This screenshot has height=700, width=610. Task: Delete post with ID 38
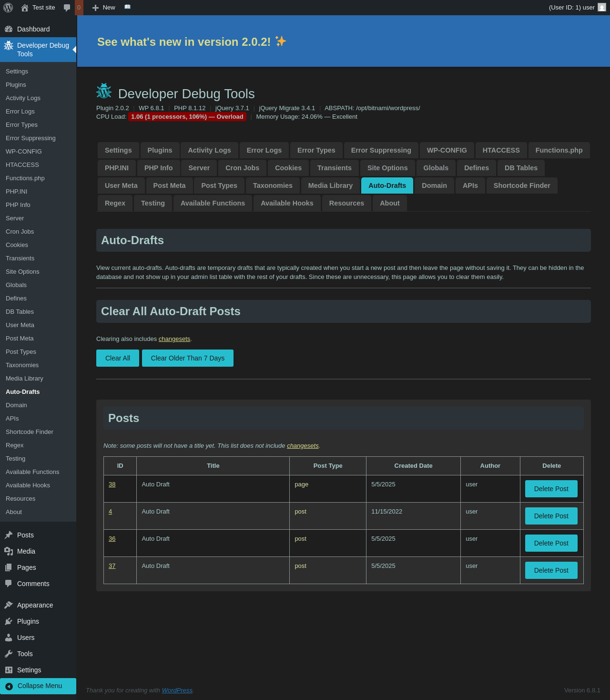click(551, 489)
